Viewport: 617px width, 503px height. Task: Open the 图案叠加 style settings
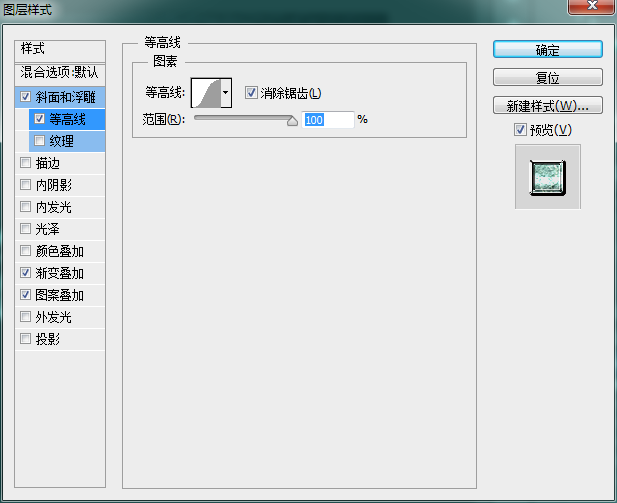coord(59,295)
